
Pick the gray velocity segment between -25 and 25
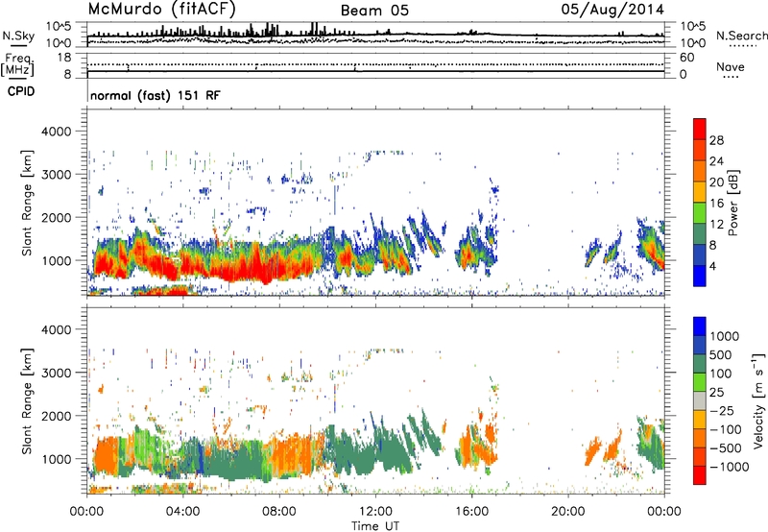[x=700, y=400]
